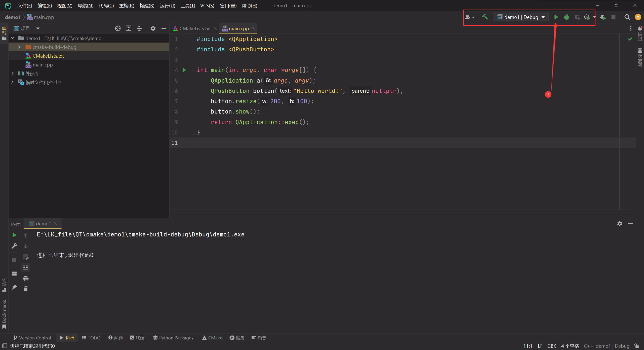Image resolution: width=644 pixels, height=350 pixels.
Task: Click the green Run button in toolbar
Action: coord(556,17)
